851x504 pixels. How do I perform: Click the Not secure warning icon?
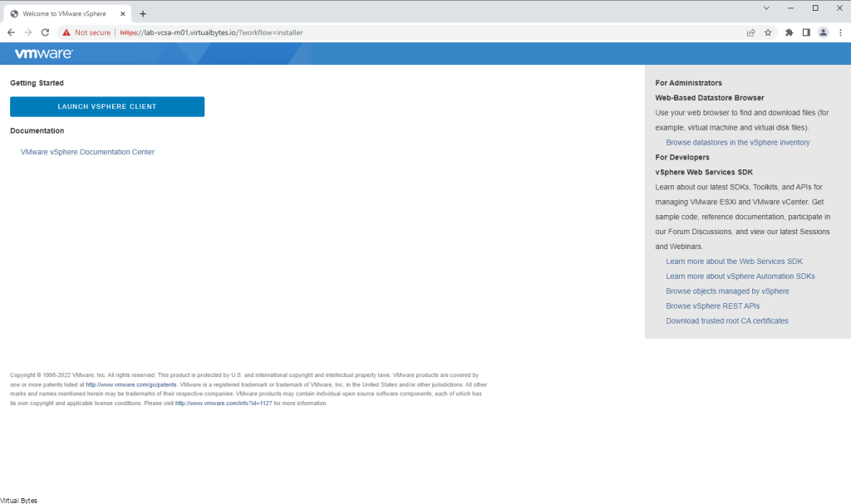[66, 32]
